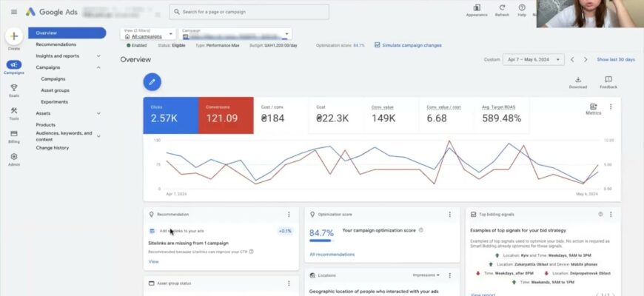This screenshot has width=644, height=296.
Task: Collapse the Campaigns section in navigation
Action: 98,67
